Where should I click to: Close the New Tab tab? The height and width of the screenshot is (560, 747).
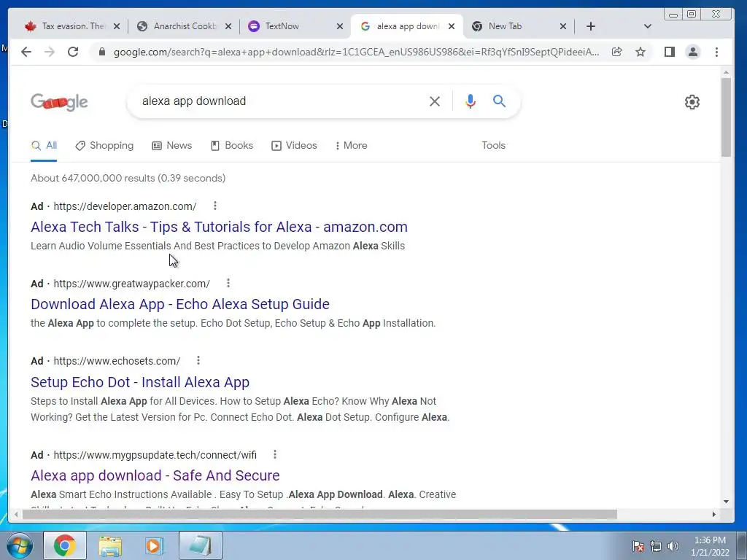pos(563,26)
